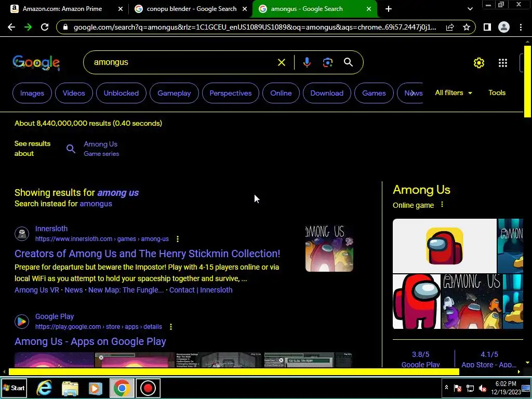Click the muted volume tray icon
This screenshot has height=399, width=532.
click(x=482, y=388)
